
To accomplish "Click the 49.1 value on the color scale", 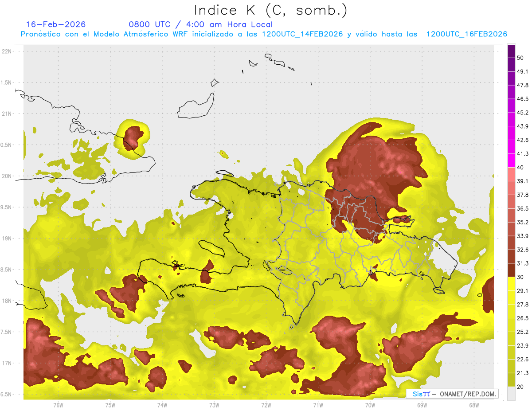I will (x=523, y=71).
